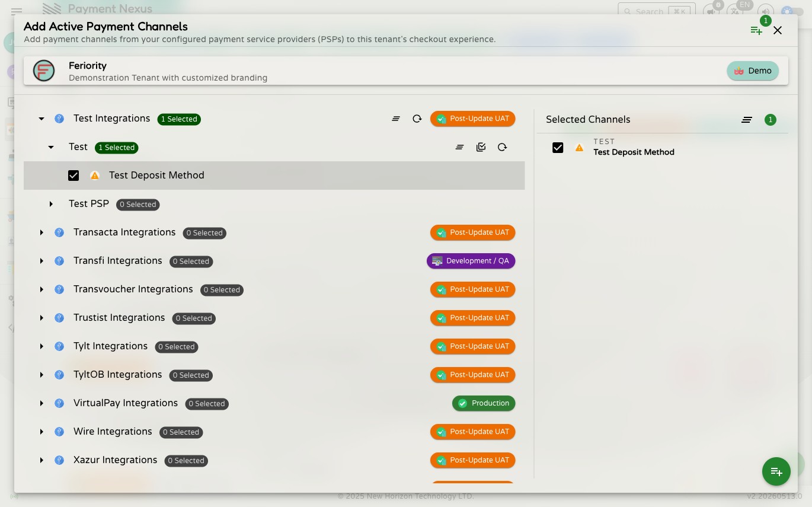Click the 'Xazur Integrations' label

[116, 460]
